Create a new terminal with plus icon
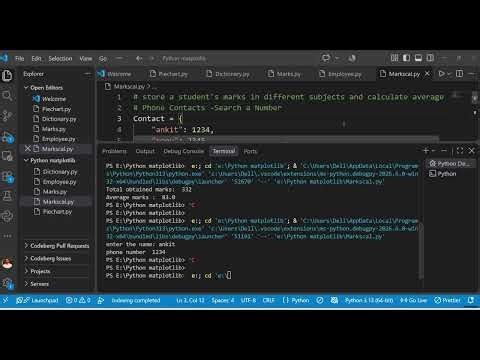Viewport: 480px width, 360px height. (426, 151)
